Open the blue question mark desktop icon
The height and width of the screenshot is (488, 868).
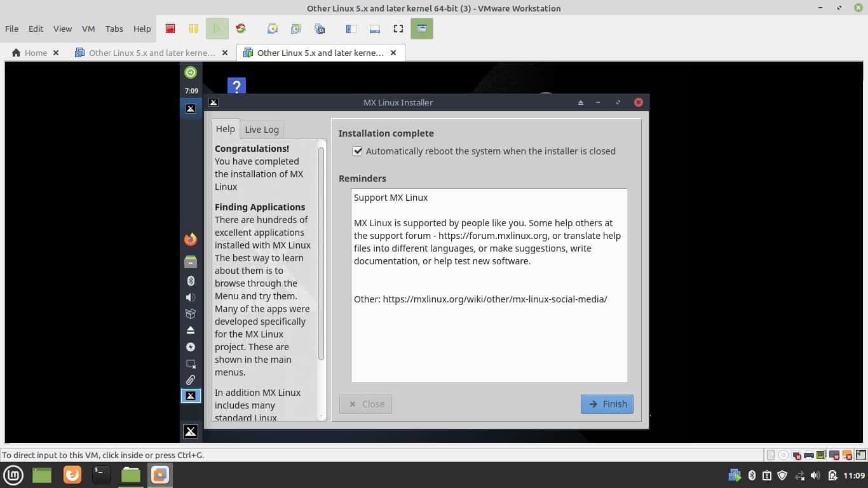click(236, 86)
